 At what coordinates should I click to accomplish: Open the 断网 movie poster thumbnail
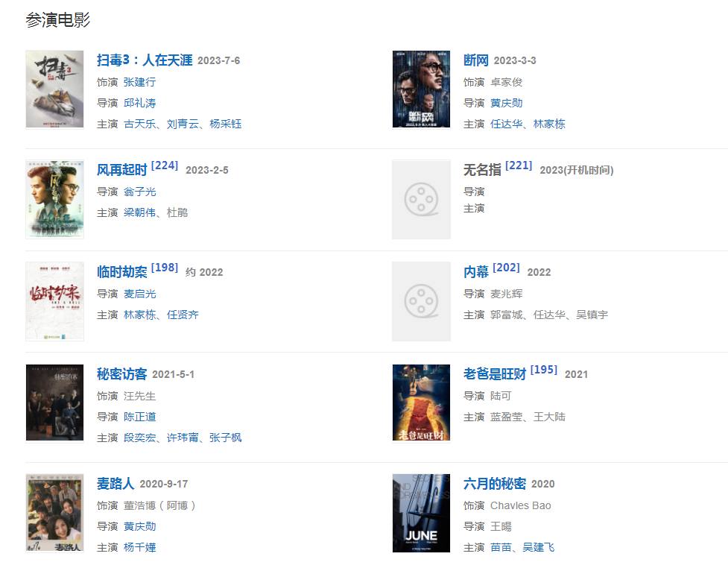(x=421, y=89)
